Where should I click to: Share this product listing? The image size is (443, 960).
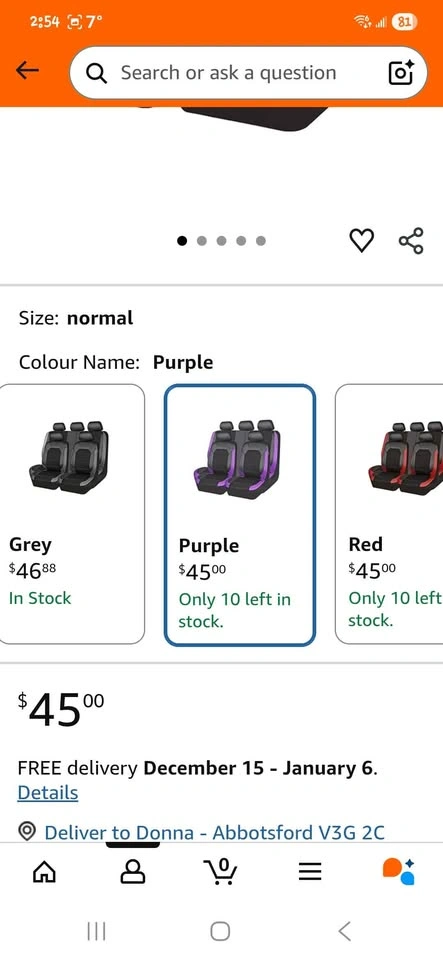tap(411, 241)
